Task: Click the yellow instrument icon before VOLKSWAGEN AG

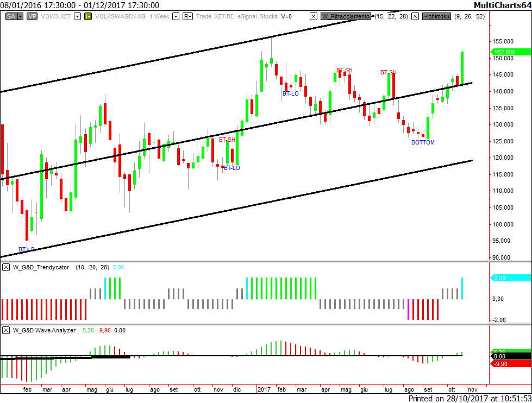Action: point(88,16)
